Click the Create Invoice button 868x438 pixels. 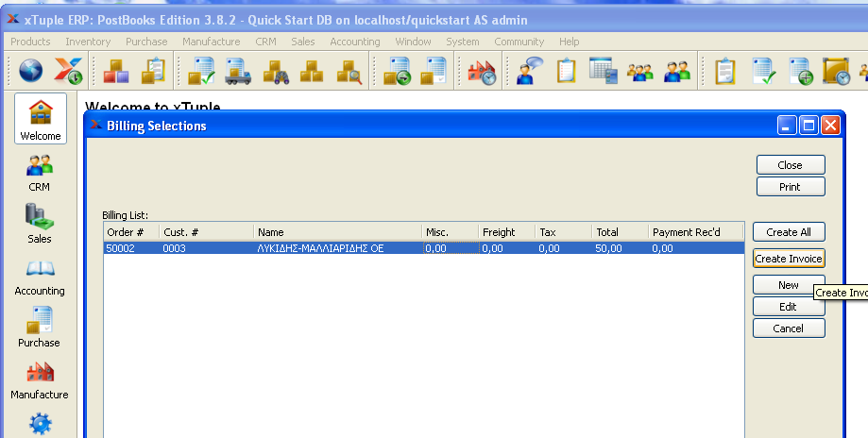[x=789, y=259]
